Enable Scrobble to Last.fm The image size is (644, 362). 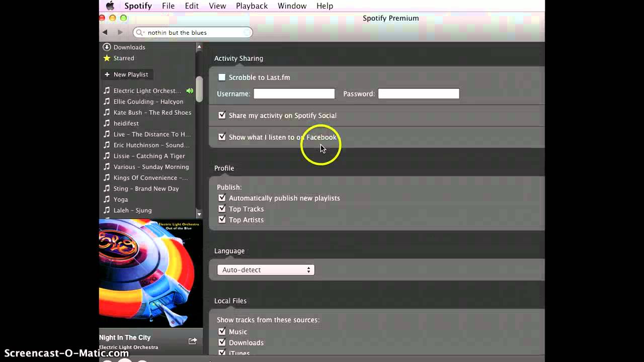click(x=222, y=77)
